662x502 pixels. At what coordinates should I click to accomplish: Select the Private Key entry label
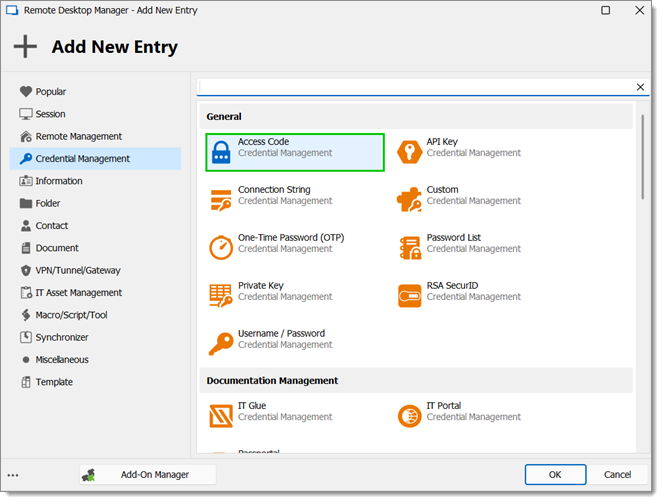[x=261, y=286]
